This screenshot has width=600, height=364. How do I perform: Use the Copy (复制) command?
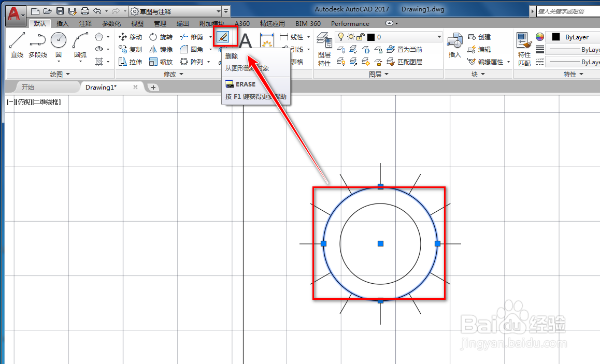131,49
